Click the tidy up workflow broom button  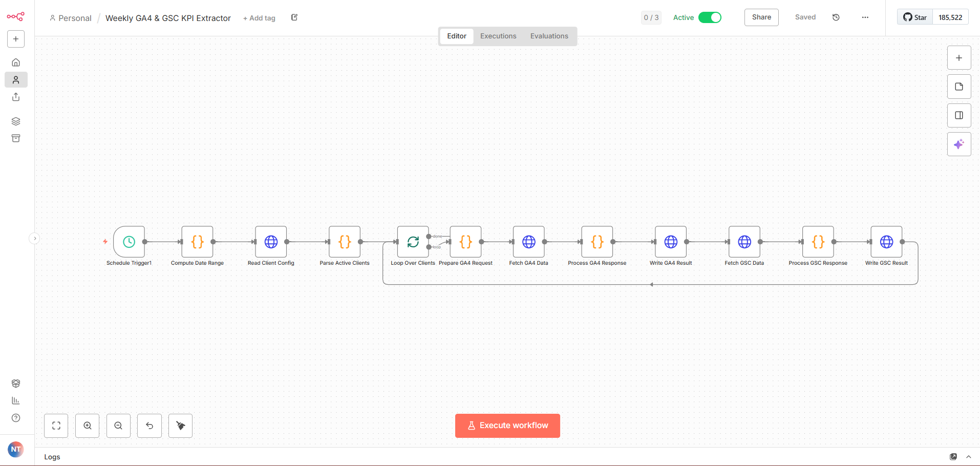[x=181, y=426]
